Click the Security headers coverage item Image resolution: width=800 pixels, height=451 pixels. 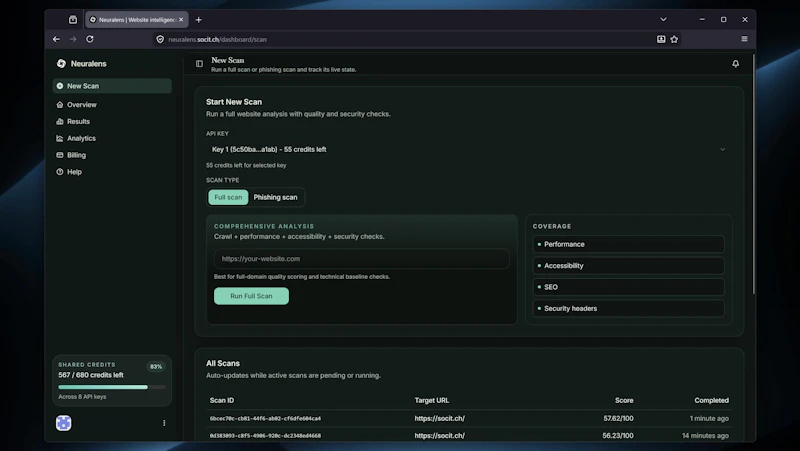628,309
